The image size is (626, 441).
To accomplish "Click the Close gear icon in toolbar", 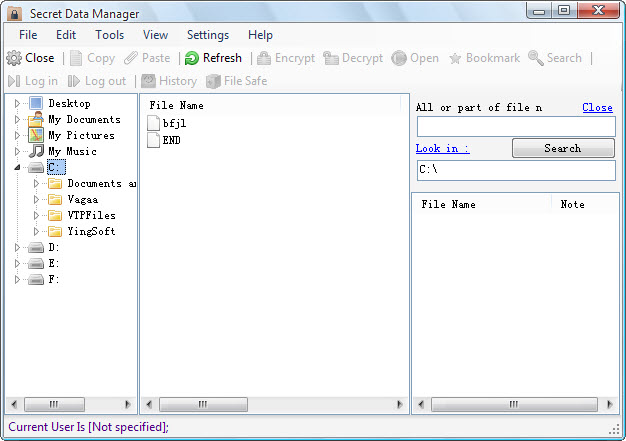I will [14, 58].
